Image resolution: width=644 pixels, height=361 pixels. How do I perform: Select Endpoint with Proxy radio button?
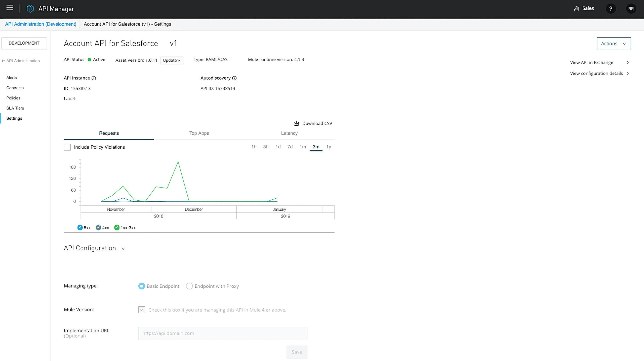[x=189, y=286]
